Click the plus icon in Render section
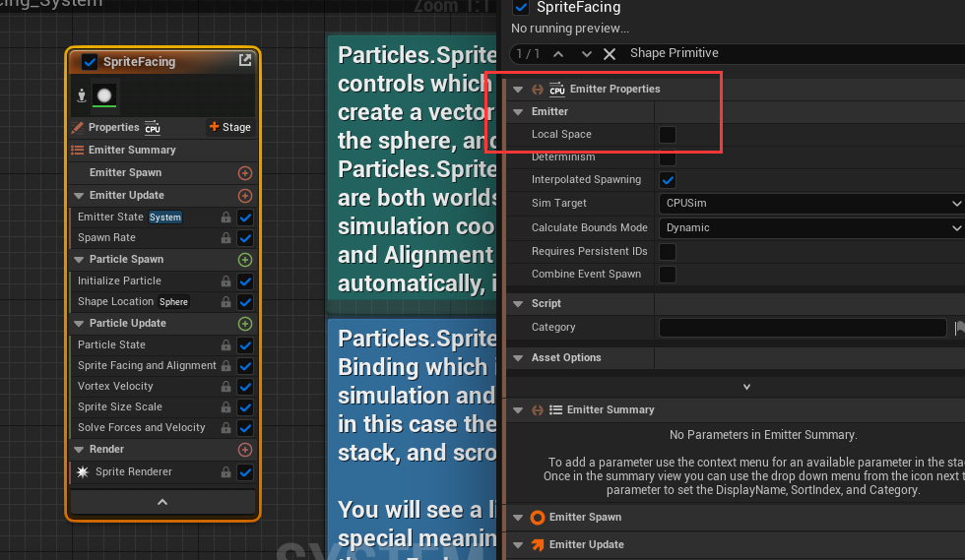The image size is (965, 560). click(x=245, y=449)
